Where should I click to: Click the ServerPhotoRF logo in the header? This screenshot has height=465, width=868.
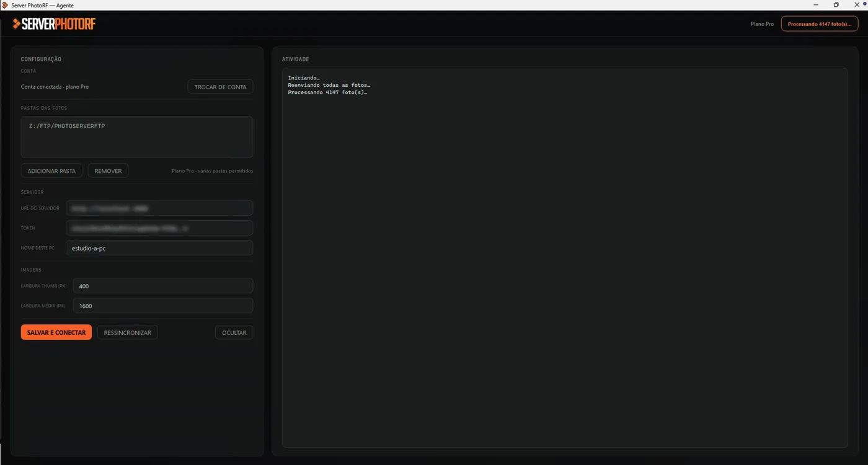(x=54, y=24)
